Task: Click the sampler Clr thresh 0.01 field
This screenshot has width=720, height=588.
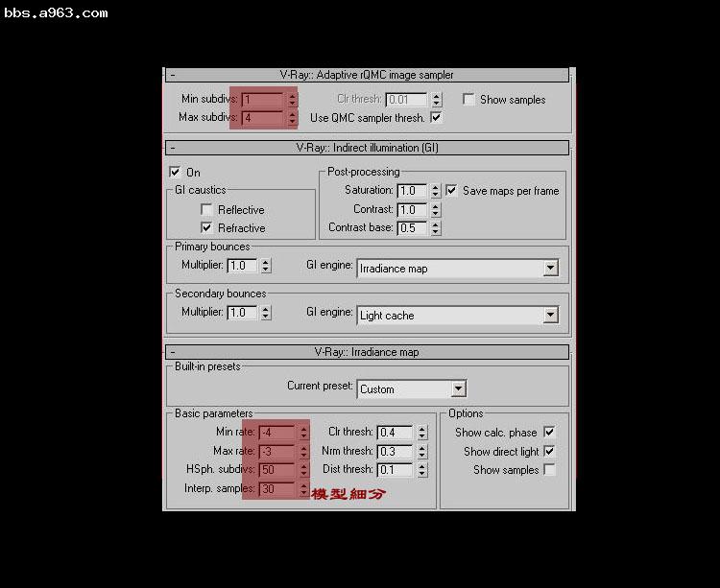Action: [407, 100]
